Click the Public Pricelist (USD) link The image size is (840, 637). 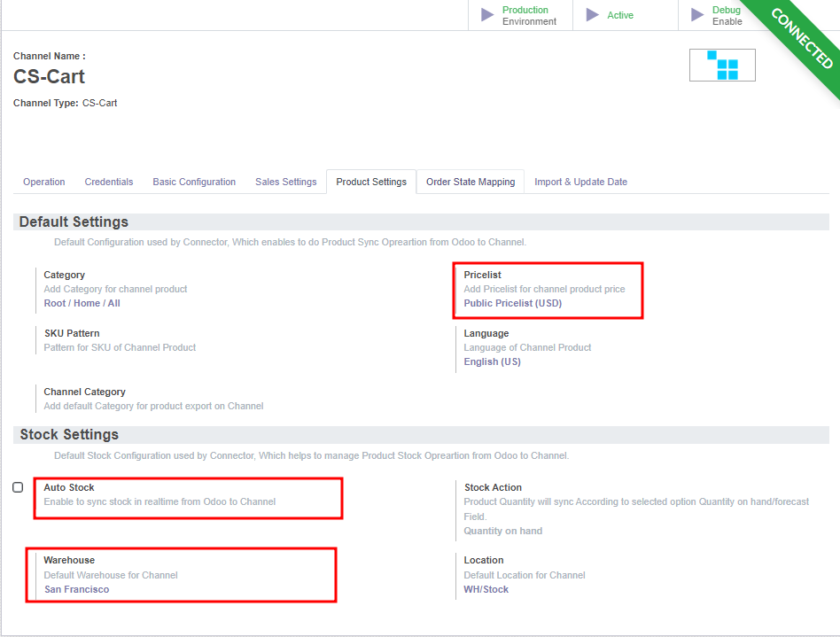pyautogui.click(x=513, y=303)
